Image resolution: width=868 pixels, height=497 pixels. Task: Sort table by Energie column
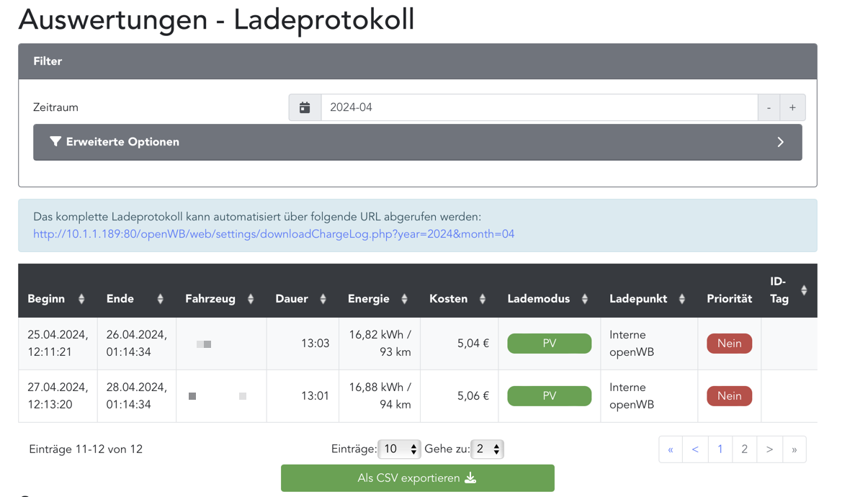click(x=379, y=299)
